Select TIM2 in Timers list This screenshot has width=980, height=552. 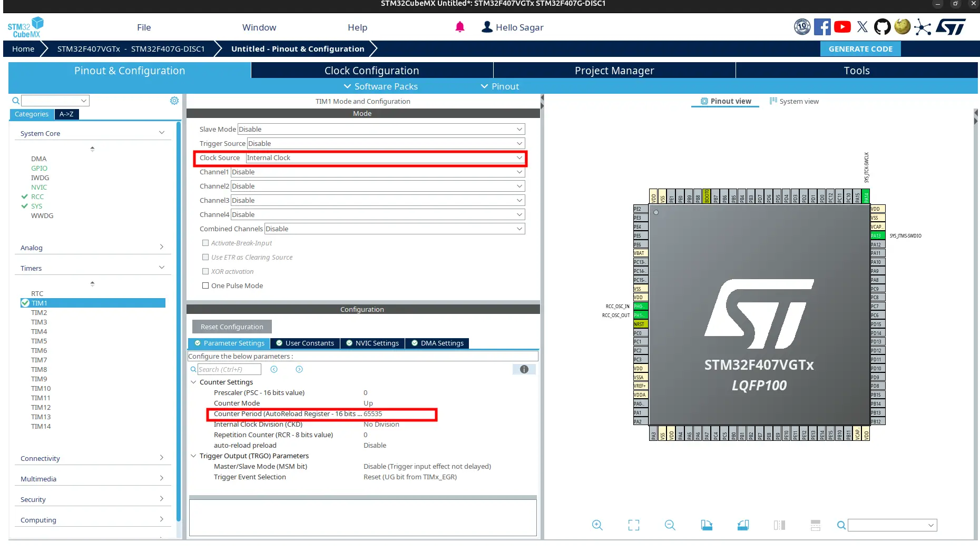pyautogui.click(x=39, y=312)
